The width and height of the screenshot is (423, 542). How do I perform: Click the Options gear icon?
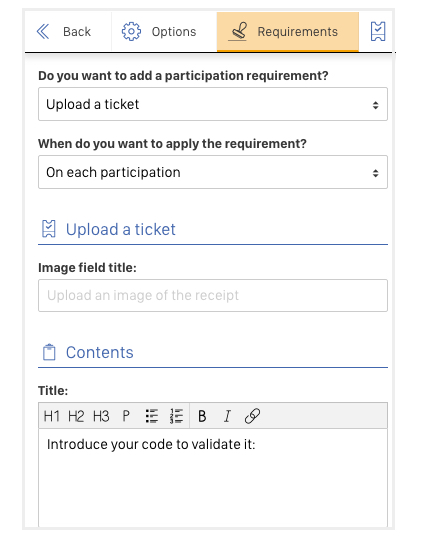[131, 32]
